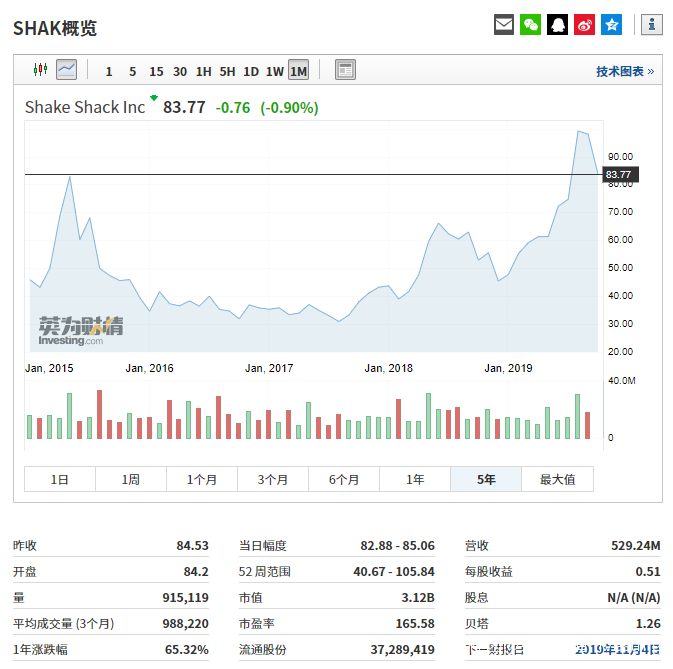Set chart interval to 5H

(x=227, y=71)
